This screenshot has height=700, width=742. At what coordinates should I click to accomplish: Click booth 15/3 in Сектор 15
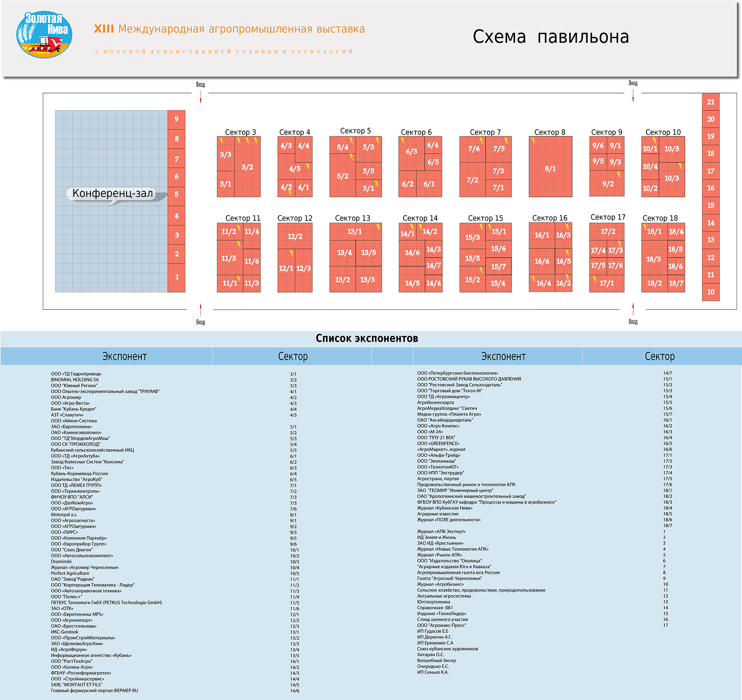pyautogui.click(x=472, y=237)
